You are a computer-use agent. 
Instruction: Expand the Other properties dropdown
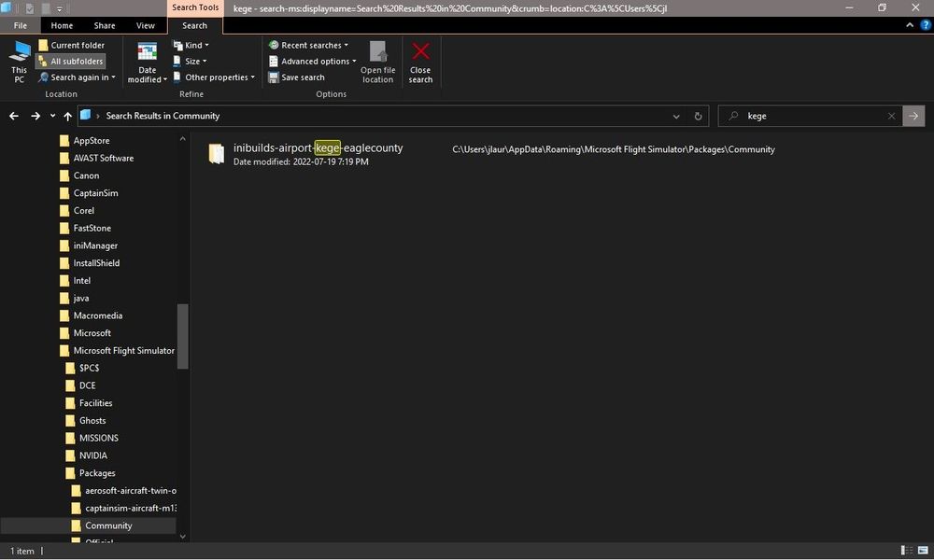coord(215,77)
